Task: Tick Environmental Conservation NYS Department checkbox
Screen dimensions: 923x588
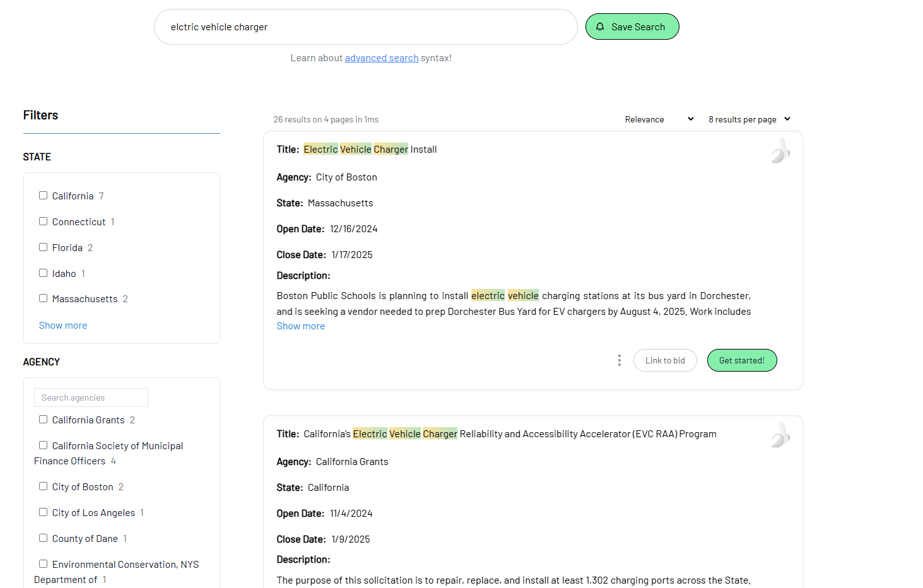Action: coord(43,564)
